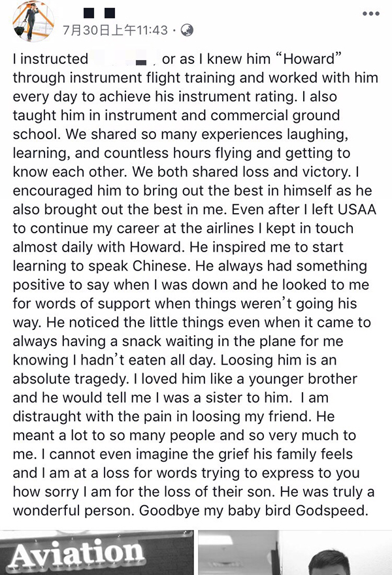Click the tagged name after "I instructed"

(x=123, y=59)
